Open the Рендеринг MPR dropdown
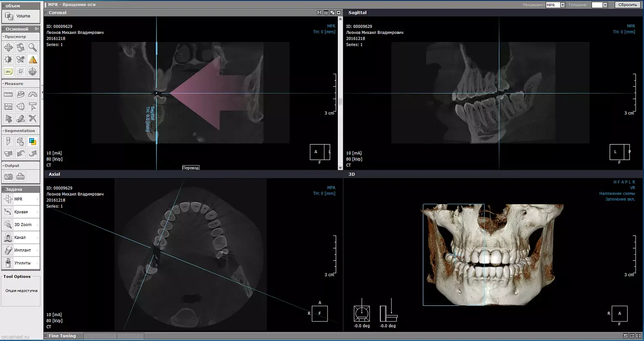Screen dimensions: 644x341 556,5
